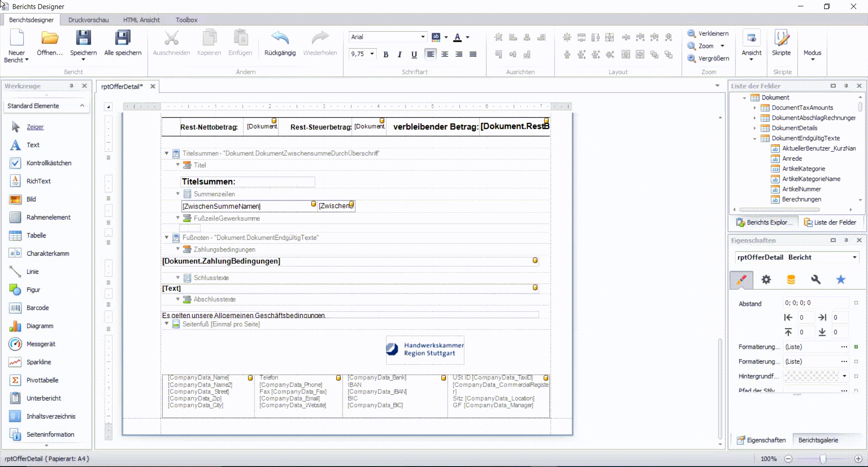Toggle italic formatting button
The image size is (868, 467).
click(400, 54)
